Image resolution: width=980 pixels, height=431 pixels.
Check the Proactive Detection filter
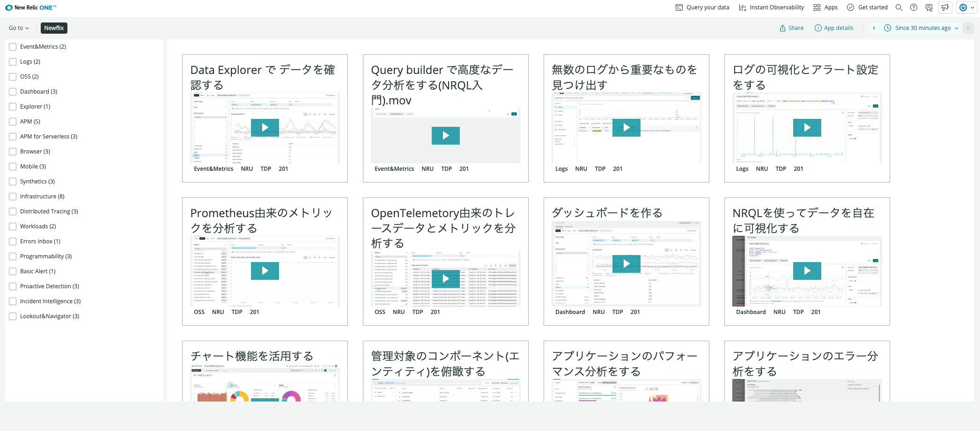pyautogui.click(x=13, y=286)
